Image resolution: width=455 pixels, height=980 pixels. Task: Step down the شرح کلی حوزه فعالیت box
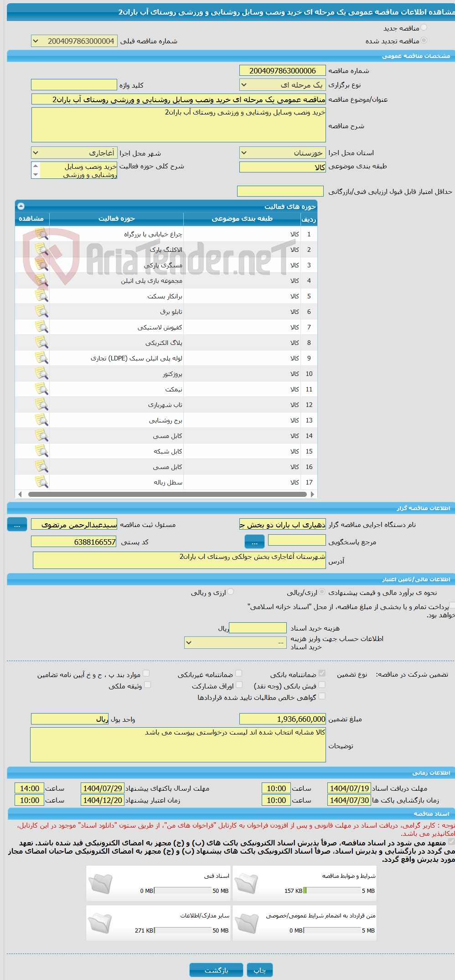(x=36, y=175)
